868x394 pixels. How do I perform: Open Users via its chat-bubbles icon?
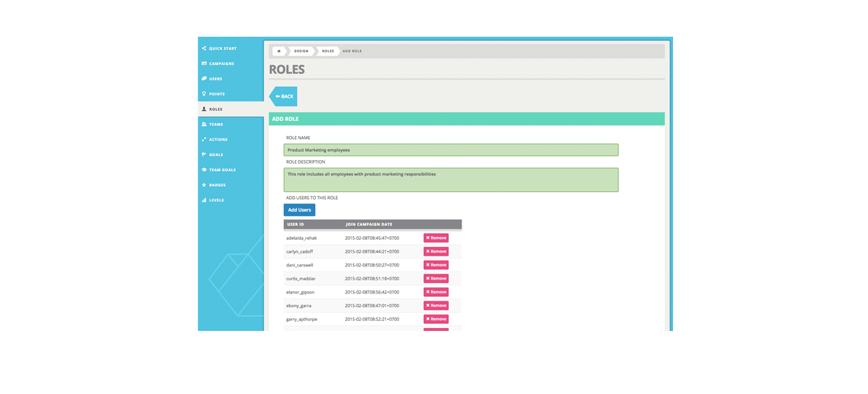click(x=204, y=78)
